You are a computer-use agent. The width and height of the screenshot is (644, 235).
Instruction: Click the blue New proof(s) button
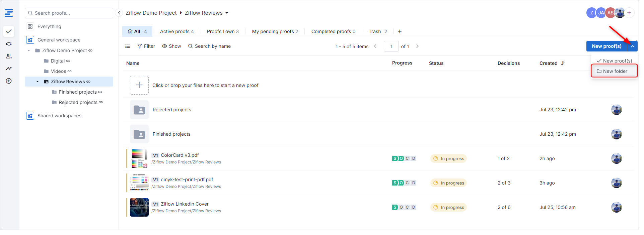point(606,46)
